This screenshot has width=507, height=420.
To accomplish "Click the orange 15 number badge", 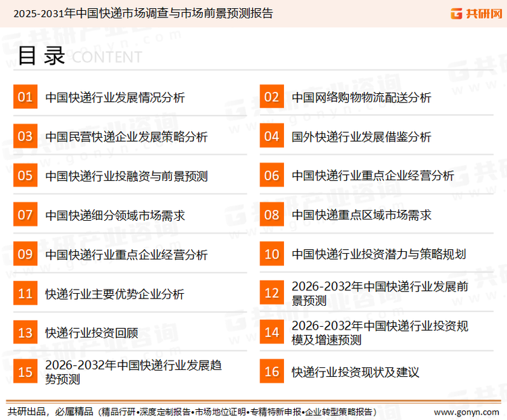I will pyautogui.click(x=25, y=371).
